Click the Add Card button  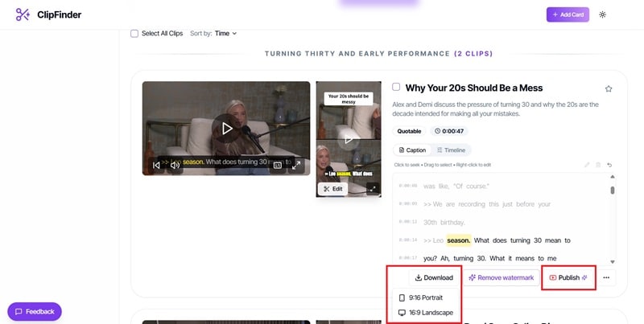pyautogui.click(x=568, y=14)
